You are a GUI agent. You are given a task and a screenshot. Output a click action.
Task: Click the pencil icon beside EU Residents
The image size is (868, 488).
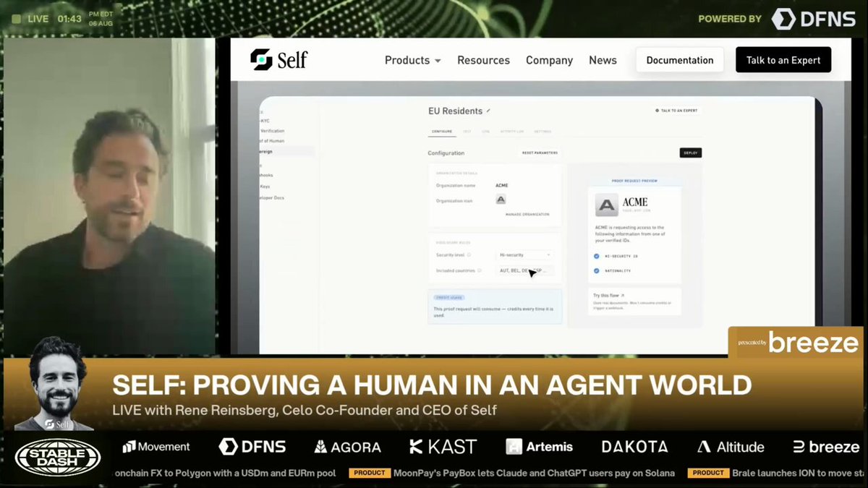pos(488,111)
